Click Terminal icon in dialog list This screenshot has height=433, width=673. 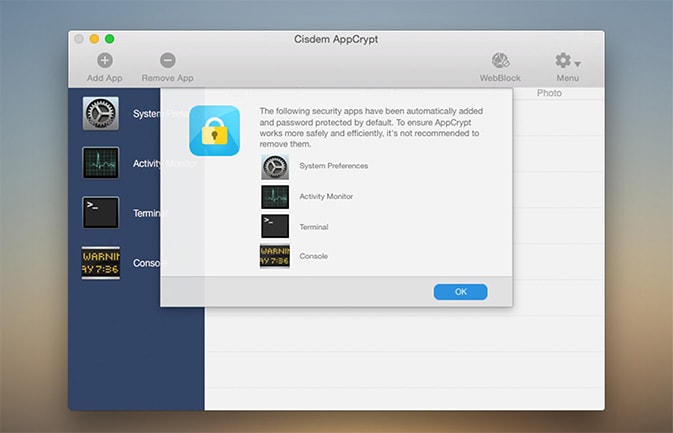275,226
